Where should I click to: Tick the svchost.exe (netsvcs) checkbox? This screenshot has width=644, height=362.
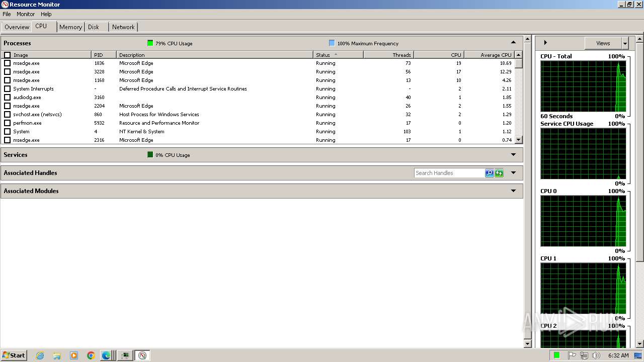coord(7,115)
